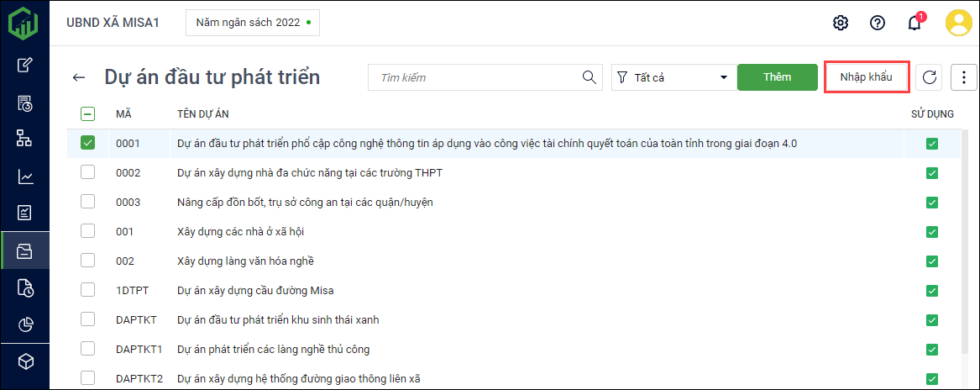Select the checkbox for project 0002

88,172
